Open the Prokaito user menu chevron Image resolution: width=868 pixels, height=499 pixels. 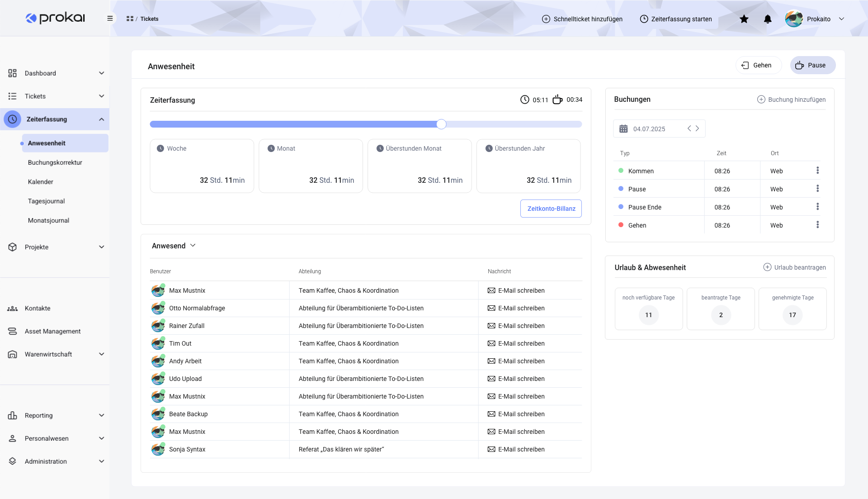pos(841,19)
